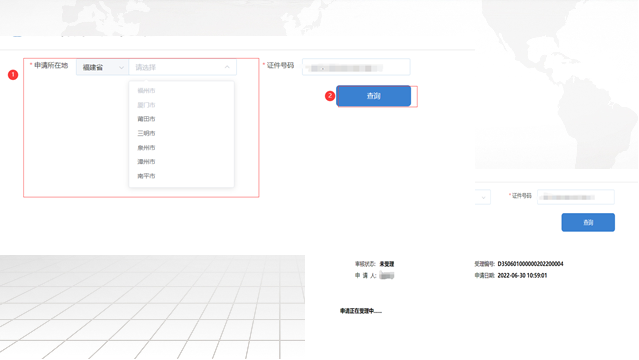Click the 受理编号 number D3506...
This screenshot has width=639, height=360.
(x=530, y=264)
